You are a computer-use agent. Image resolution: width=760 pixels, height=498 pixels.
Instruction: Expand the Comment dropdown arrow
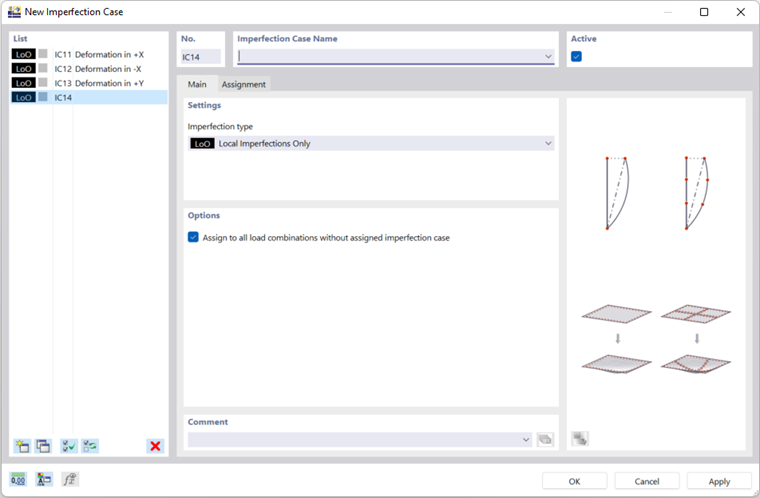click(x=526, y=439)
